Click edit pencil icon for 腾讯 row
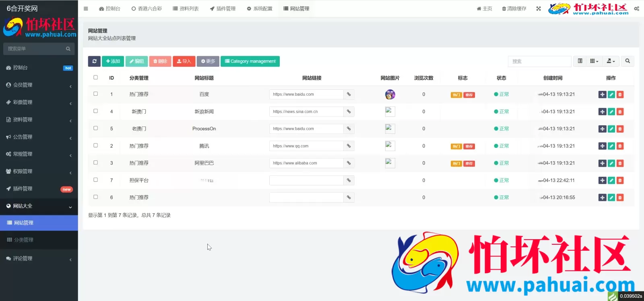The width and height of the screenshot is (644, 301). [611, 146]
